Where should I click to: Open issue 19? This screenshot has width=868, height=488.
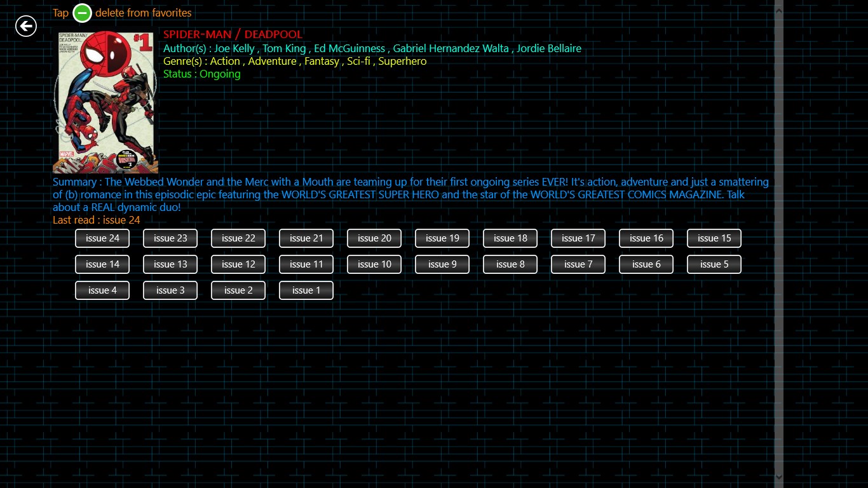coord(442,238)
